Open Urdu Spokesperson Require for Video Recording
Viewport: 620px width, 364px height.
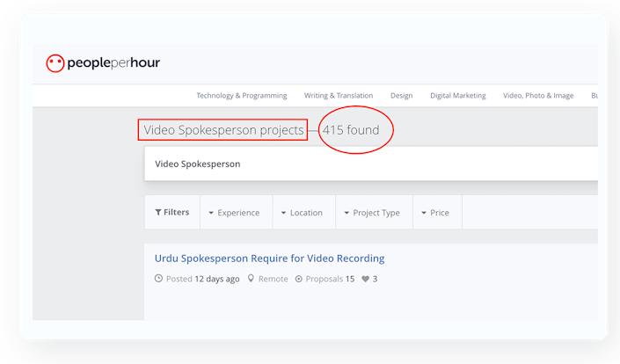point(269,258)
